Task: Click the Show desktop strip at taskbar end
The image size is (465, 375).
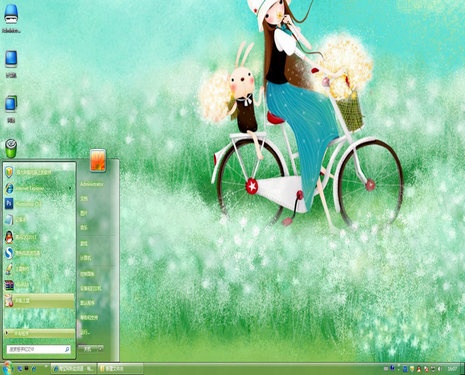Action: 462,369
